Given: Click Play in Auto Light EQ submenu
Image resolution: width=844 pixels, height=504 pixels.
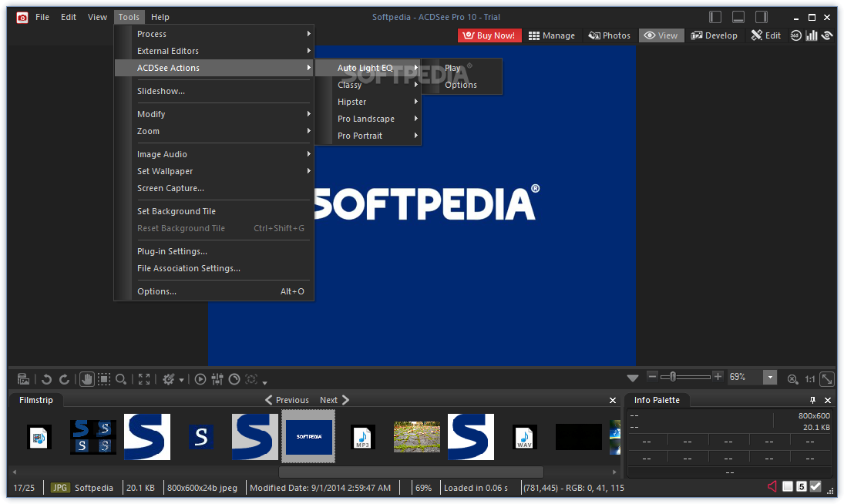Looking at the screenshot, I should coord(462,69).
